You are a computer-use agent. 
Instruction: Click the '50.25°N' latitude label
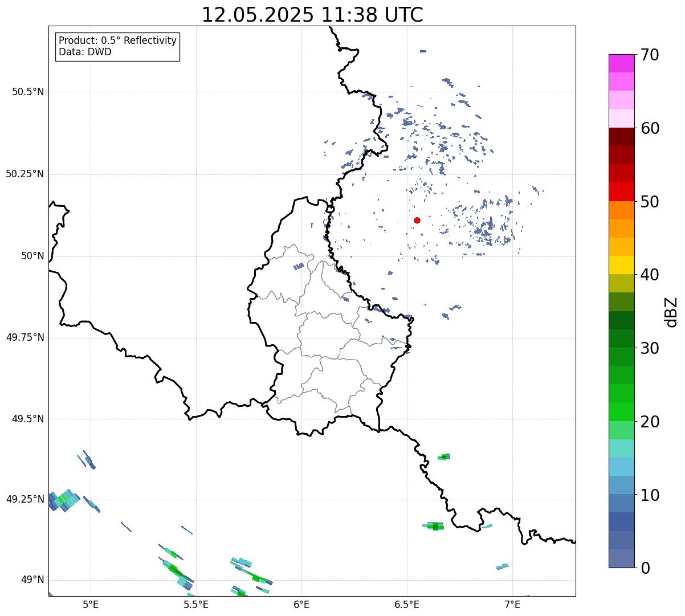pos(25,174)
